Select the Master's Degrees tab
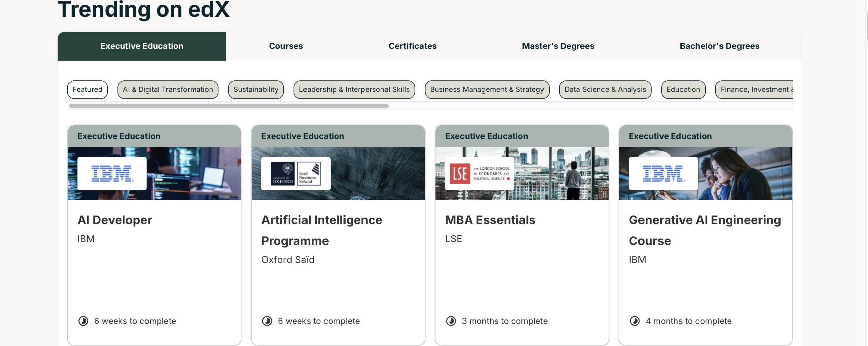 [558, 46]
